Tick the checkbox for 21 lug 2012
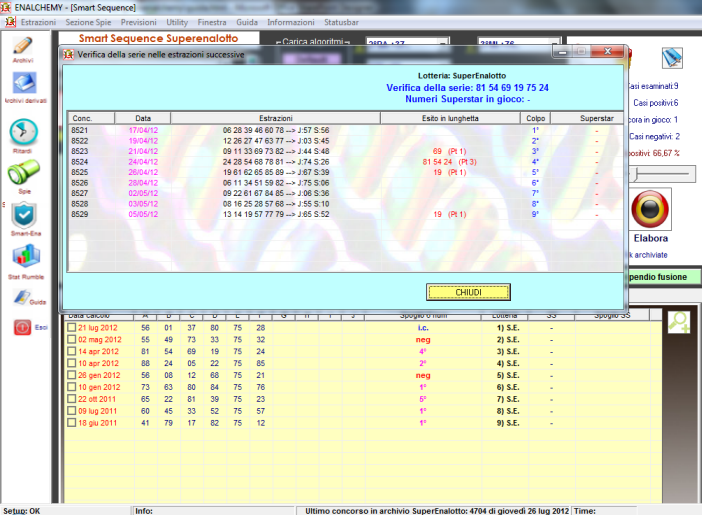 pyautogui.click(x=72, y=328)
